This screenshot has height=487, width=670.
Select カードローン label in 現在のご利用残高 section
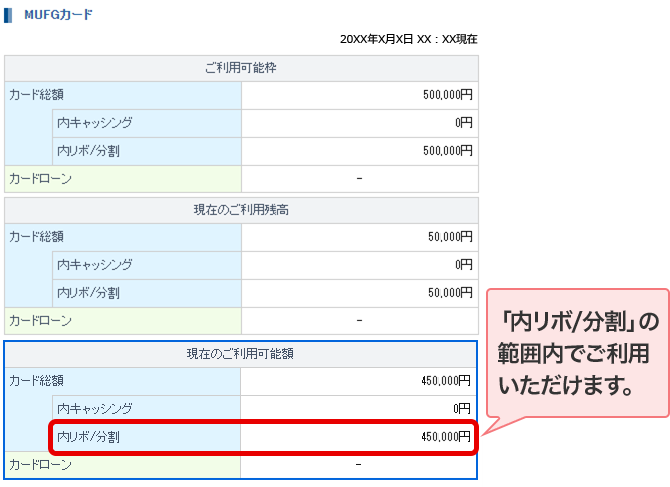[x=40, y=321]
